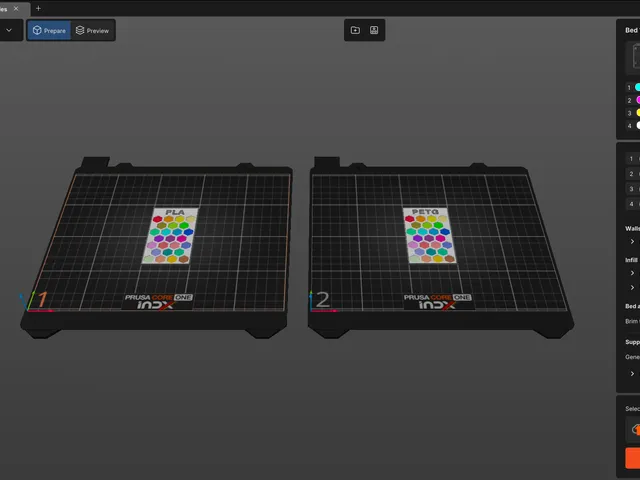Pick the cyan filament swatch in slot 1

pyautogui.click(x=638, y=87)
